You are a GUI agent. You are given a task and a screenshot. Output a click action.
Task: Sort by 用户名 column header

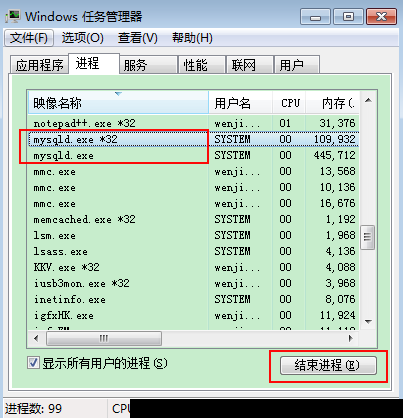(240, 103)
